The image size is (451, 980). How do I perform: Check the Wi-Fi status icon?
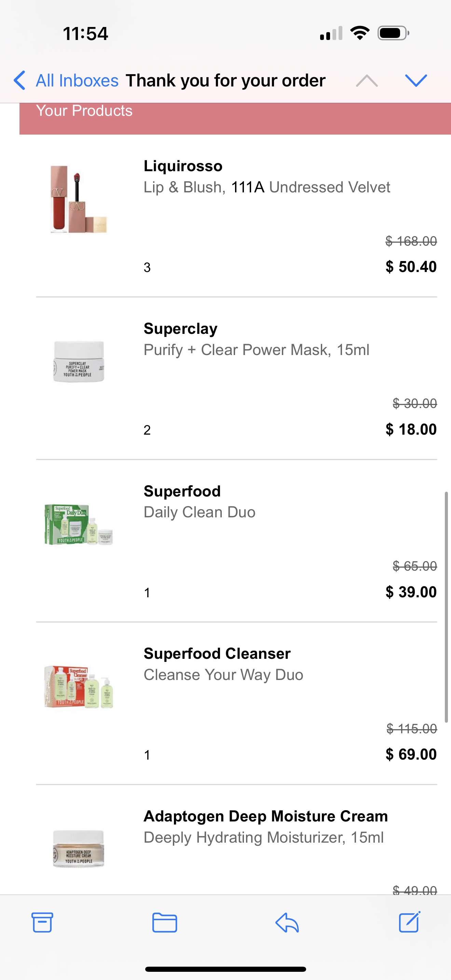tap(360, 33)
